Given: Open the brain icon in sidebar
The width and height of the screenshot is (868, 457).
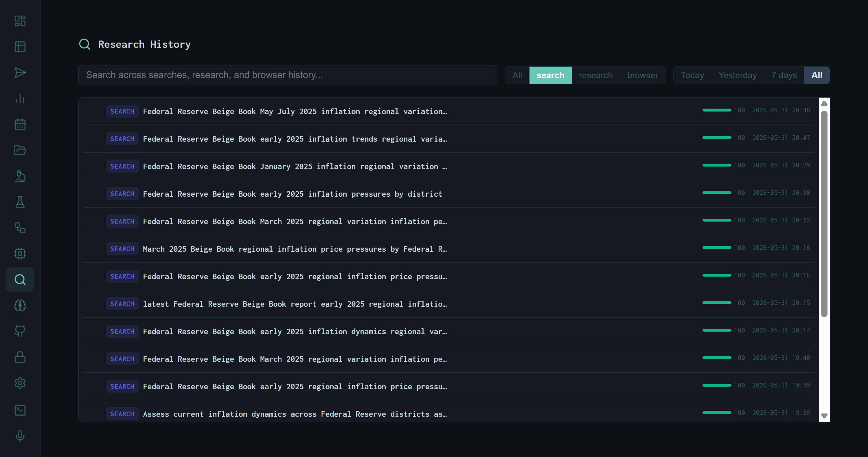Looking at the screenshot, I should [x=20, y=305].
